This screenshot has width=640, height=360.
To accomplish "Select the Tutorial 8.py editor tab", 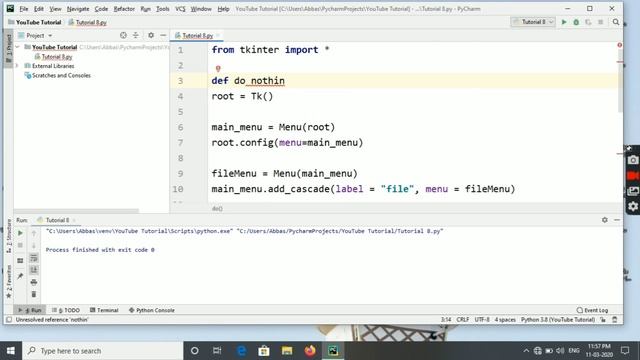I will click(198, 36).
